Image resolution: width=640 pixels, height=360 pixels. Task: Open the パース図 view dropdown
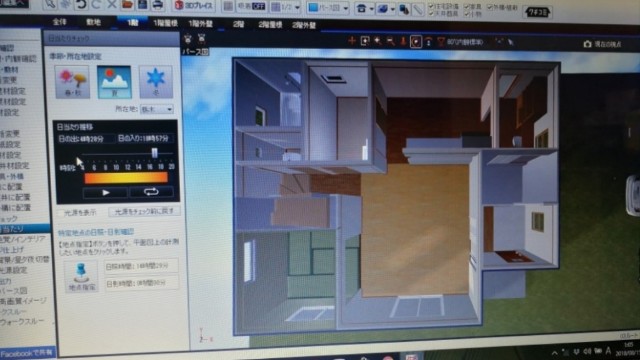[x=328, y=8]
